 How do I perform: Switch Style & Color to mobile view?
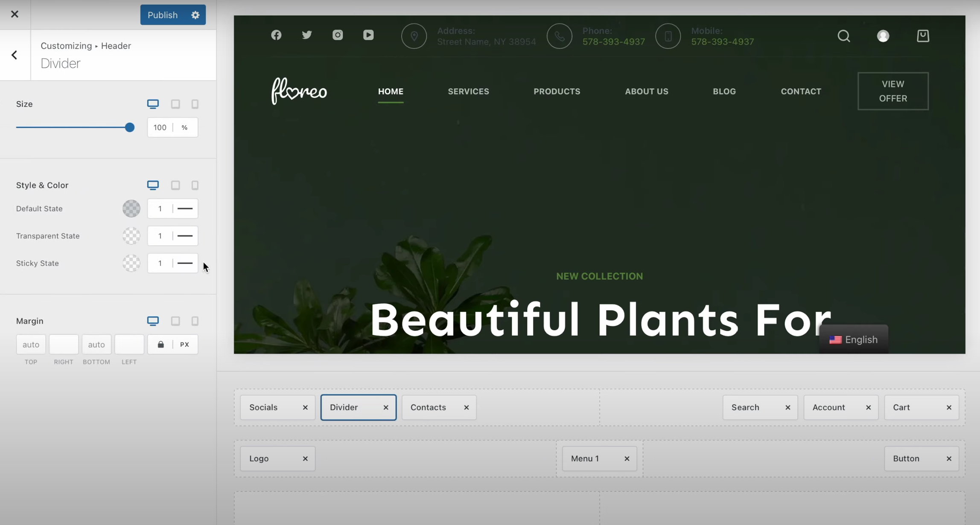pyautogui.click(x=195, y=185)
